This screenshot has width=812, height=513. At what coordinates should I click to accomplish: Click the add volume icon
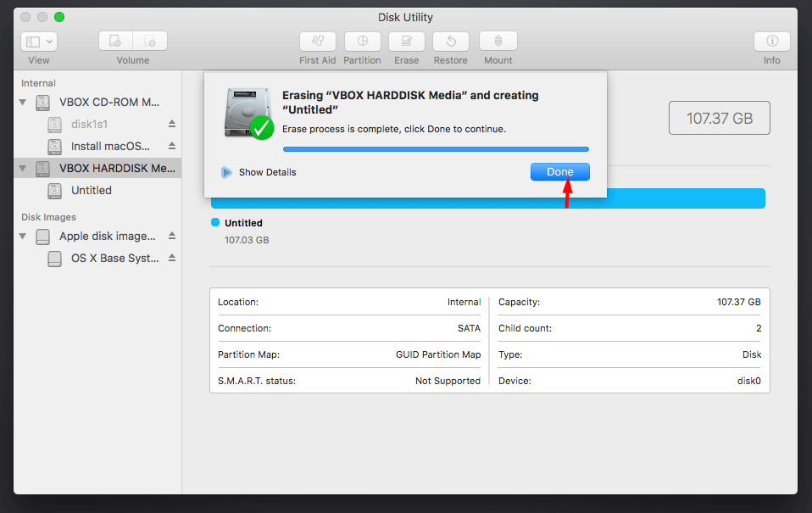pyautogui.click(x=115, y=42)
